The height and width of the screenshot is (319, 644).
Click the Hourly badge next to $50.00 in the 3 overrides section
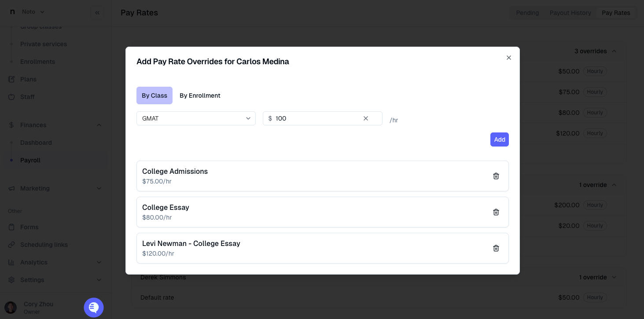pos(595,71)
